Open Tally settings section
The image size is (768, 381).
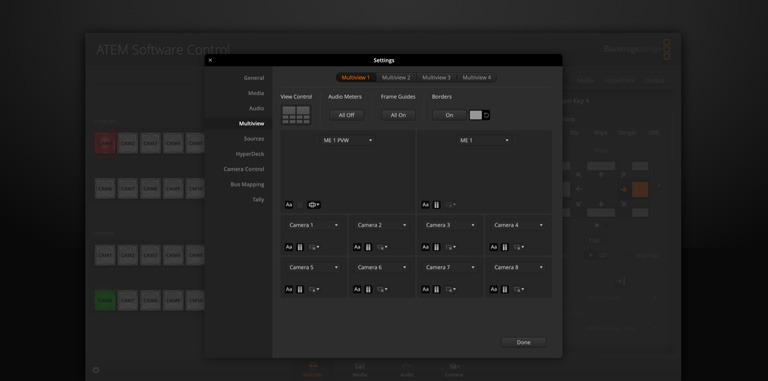pyautogui.click(x=258, y=200)
